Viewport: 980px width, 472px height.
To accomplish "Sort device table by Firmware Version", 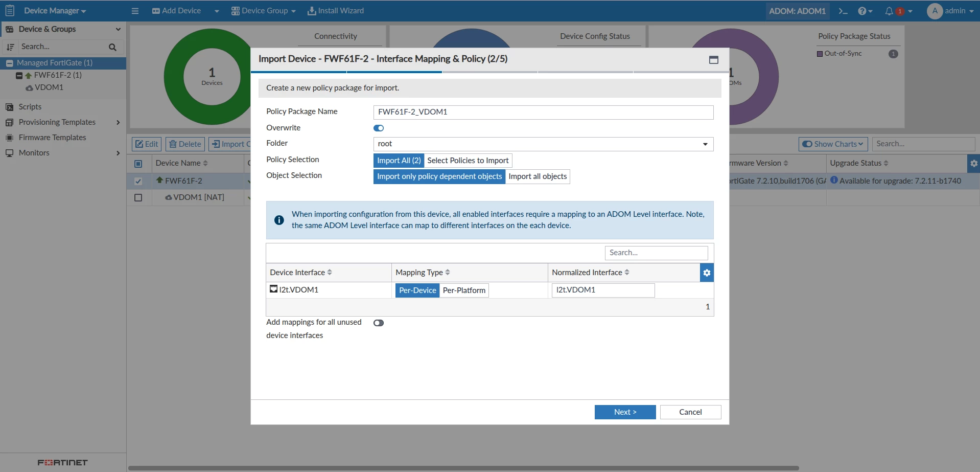I will pyautogui.click(x=786, y=163).
